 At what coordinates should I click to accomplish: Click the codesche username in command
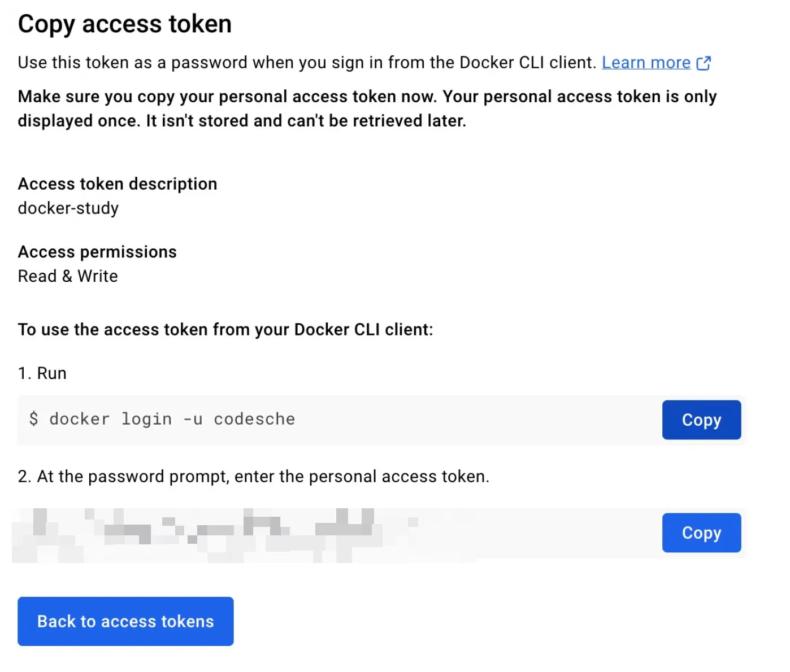point(254,419)
